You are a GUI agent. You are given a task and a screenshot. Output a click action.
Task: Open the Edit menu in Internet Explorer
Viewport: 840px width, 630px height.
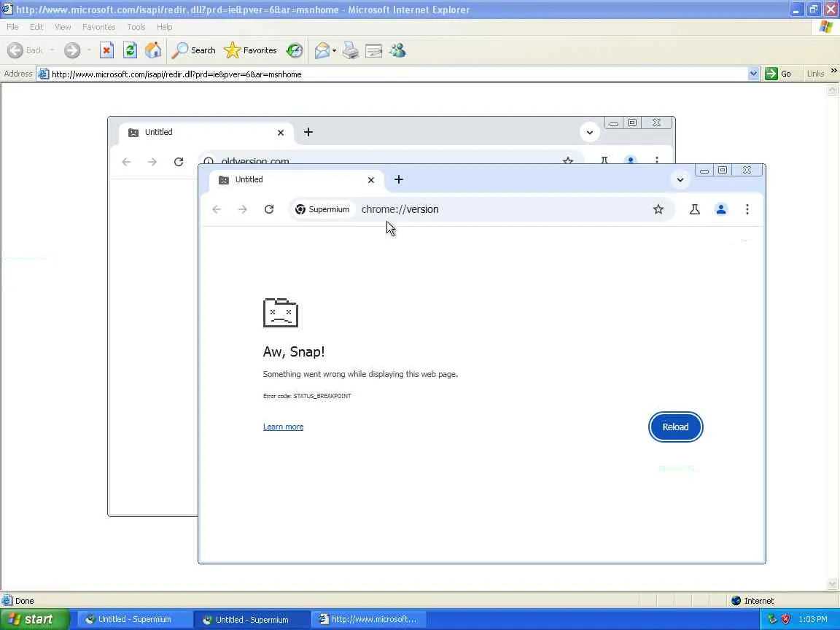36,27
